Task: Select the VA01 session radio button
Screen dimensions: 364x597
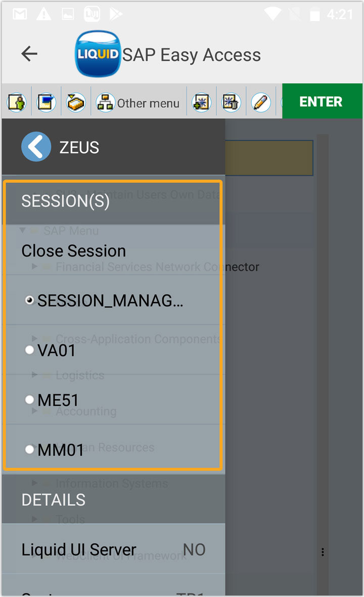Action: tap(30, 350)
